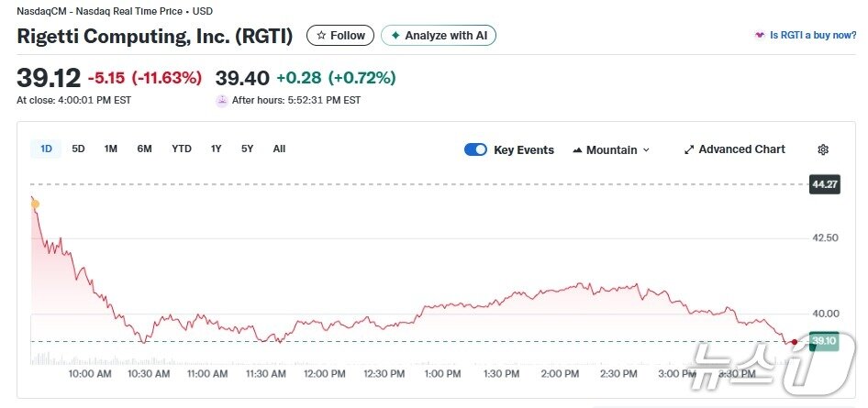Click the expand arrows icon for Advanced Chart
Screen dimensions: 868x408
[x=689, y=149]
